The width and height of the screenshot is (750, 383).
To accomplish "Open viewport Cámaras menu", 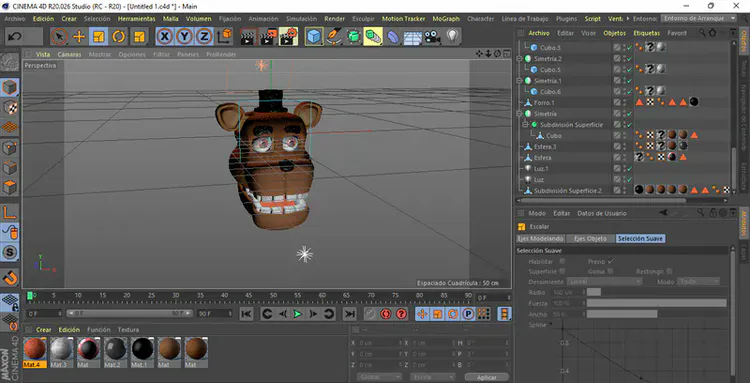I will (69, 55).
